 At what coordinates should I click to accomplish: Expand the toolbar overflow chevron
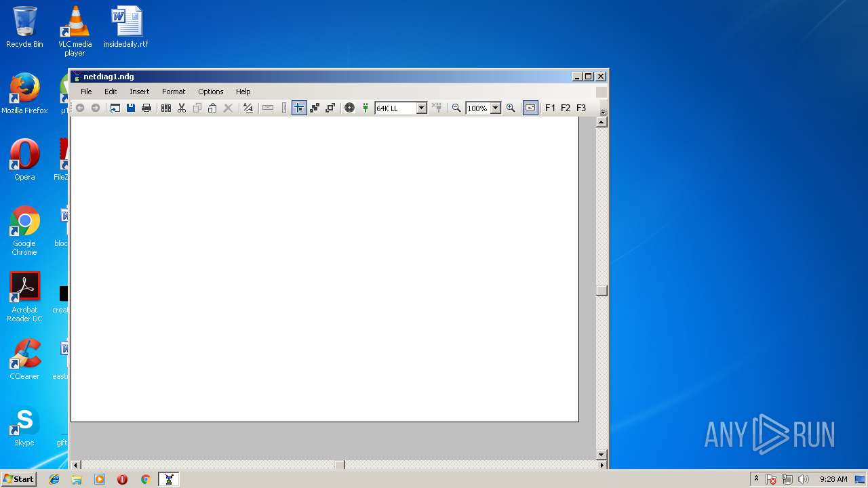click(603, 112)
